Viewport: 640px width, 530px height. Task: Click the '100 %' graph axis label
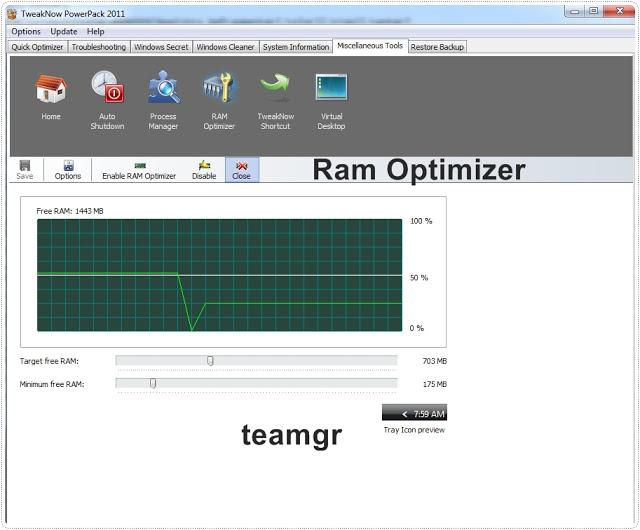click(421, 221)
